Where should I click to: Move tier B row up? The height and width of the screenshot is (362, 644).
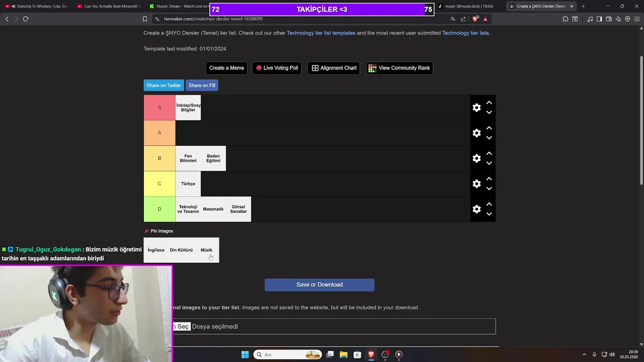(489, 153)
